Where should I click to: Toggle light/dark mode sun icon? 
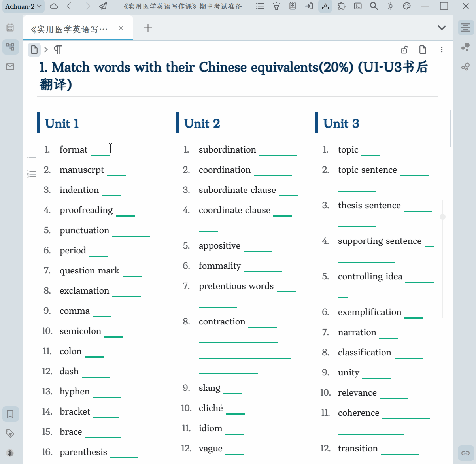click(391, 6)
